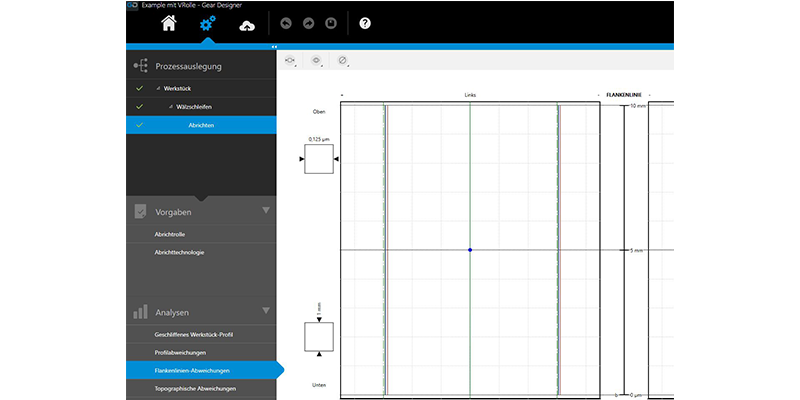Click the 1 mm vertical scale box
Viewport: 800px width, 400px height.
click(319, 337)
